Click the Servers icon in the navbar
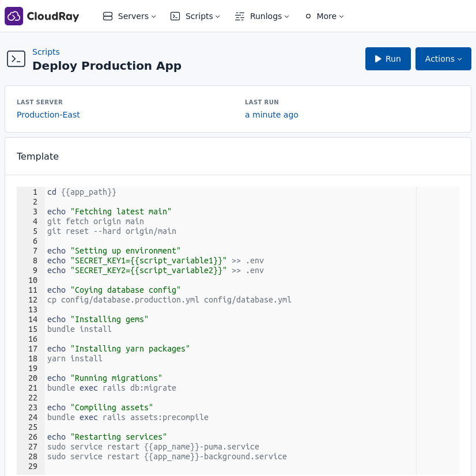The width and height of the screenshot is (476, 476). pyautogui.click(x=108, y=16)
